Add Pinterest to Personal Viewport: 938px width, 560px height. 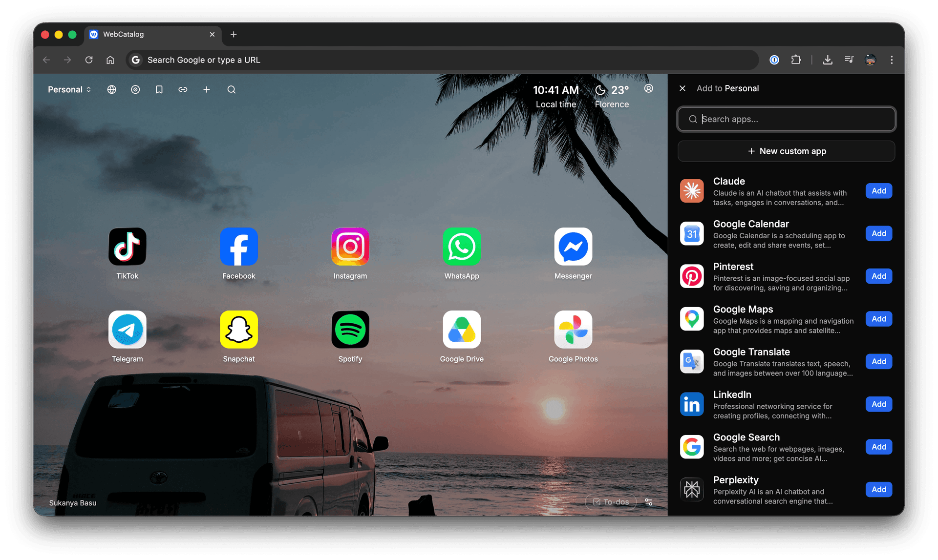click(878, 276)
